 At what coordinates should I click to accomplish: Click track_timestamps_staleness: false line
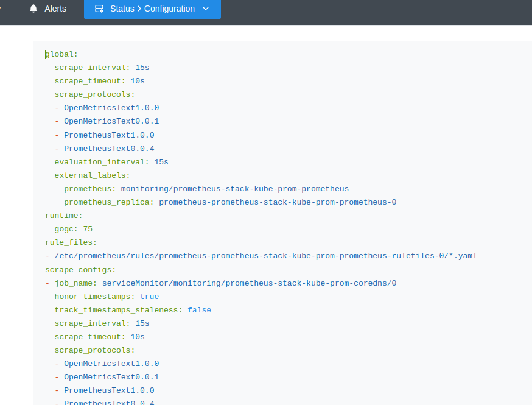[x=133, y=310]
